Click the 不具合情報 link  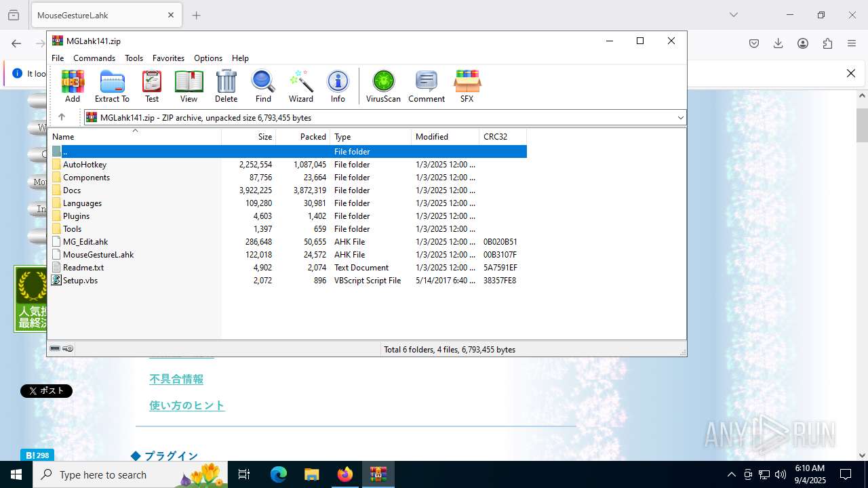click(x=176, y=380)
